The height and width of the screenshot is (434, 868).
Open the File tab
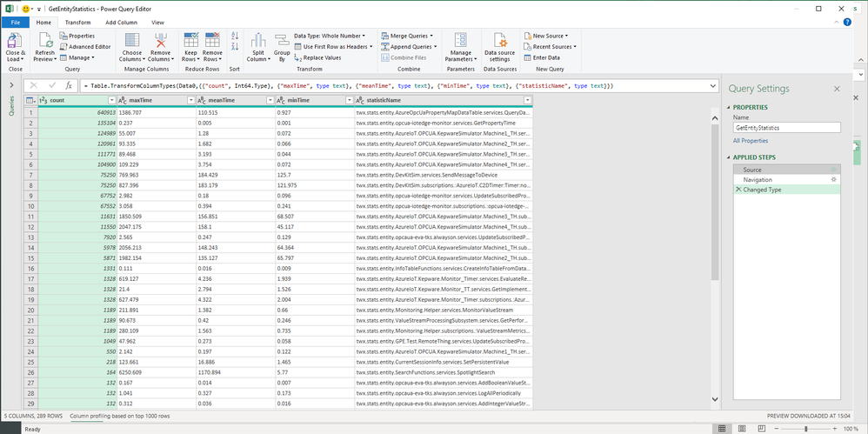pos(16,23)
